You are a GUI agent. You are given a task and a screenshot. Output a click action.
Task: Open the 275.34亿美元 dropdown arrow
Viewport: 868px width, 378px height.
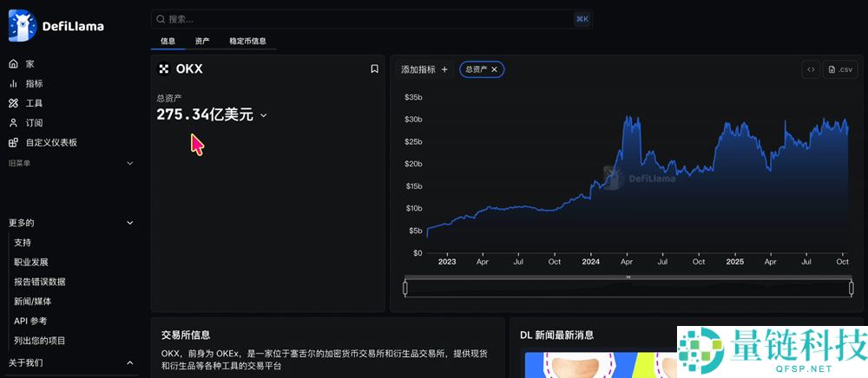[264, 115]
